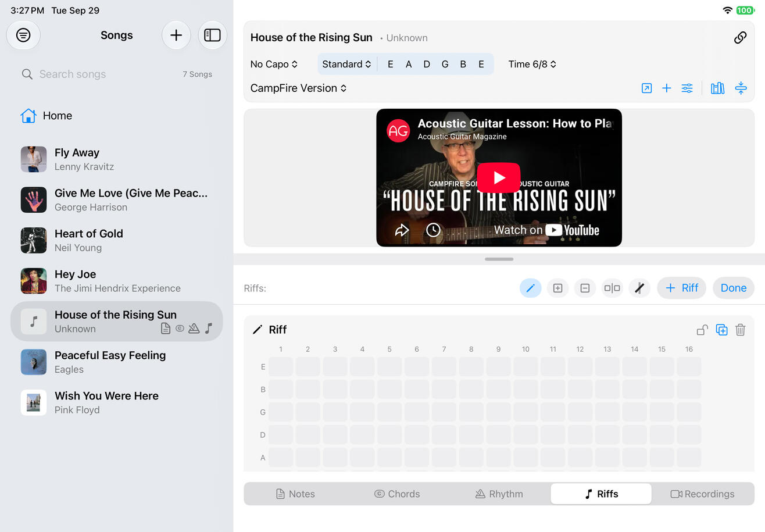Open the link icon for this song

[x=740, y=38]
